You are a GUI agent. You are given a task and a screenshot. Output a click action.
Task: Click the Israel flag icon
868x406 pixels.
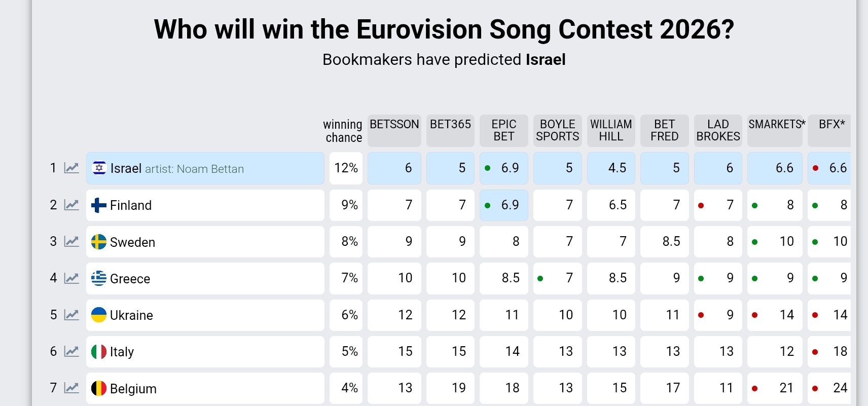(x=99, y=168)
